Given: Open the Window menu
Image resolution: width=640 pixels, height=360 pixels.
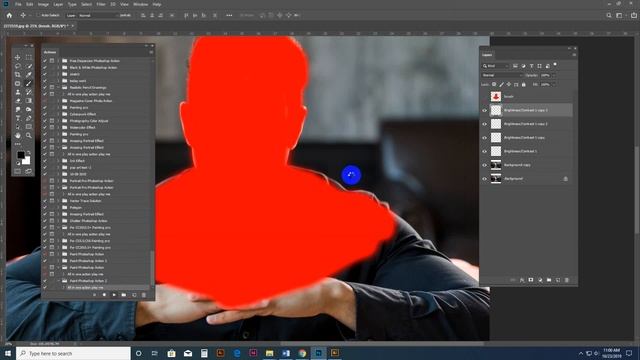Looking at the screenshot, I should pyautogui.click(x=141, y=4).
